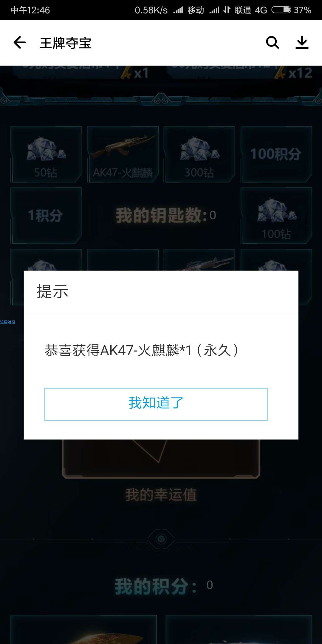The width and height of the screenshot is (322, 644).
Task: Tap the 流星社区 watermark link
Action: (x=8, y=322)
